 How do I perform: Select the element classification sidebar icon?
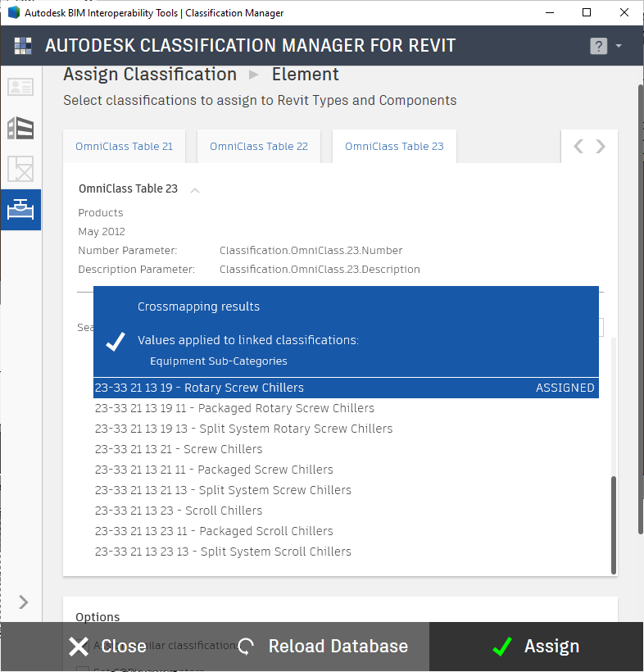click(x=20, y=210)
